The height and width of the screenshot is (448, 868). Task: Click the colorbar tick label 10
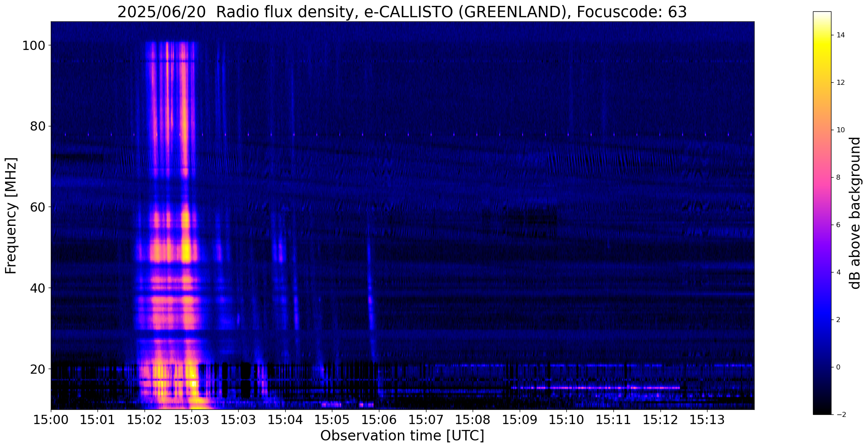tap(841, 130)
